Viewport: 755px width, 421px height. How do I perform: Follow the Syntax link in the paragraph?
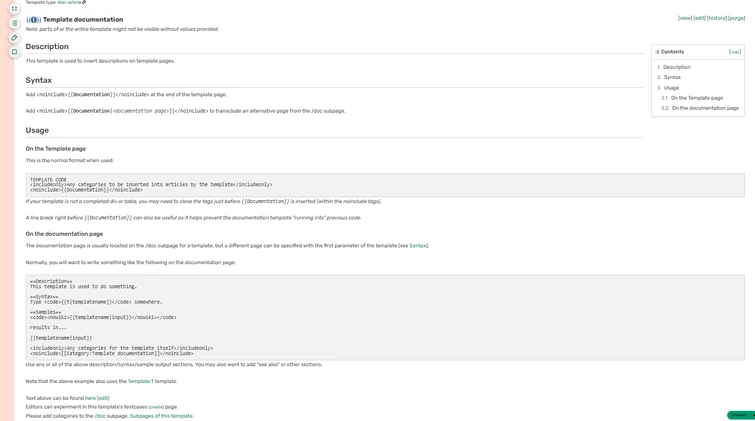click(417, 246)
